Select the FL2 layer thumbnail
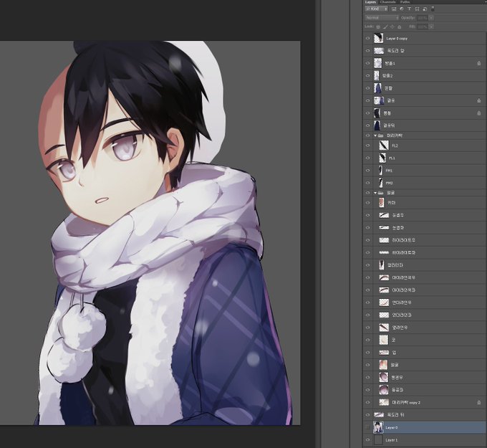The image size is (487, 448). (384, 146)
